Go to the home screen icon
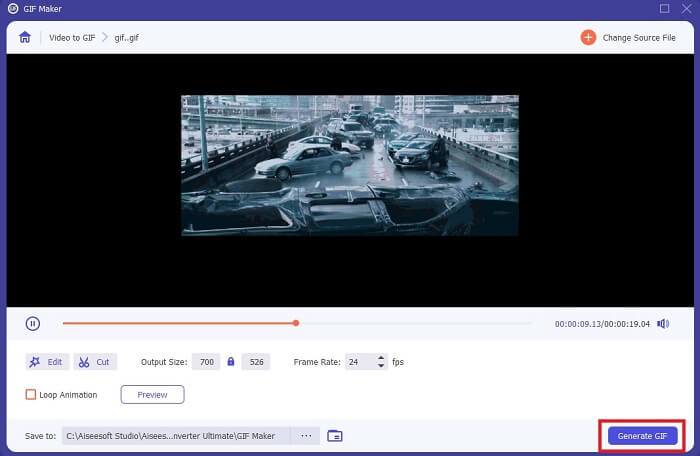The width and height of the screenshot is (700, 456). [25, 37]
